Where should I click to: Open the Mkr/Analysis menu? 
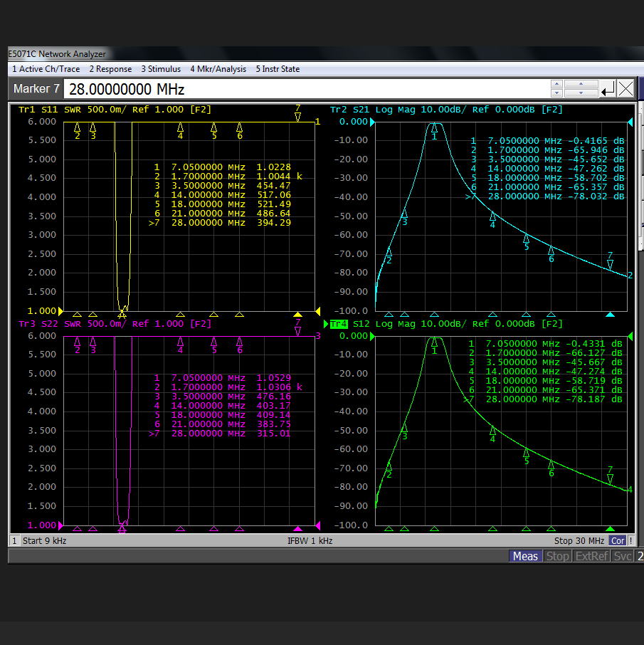pyautogui.click(x=218, y=69)
